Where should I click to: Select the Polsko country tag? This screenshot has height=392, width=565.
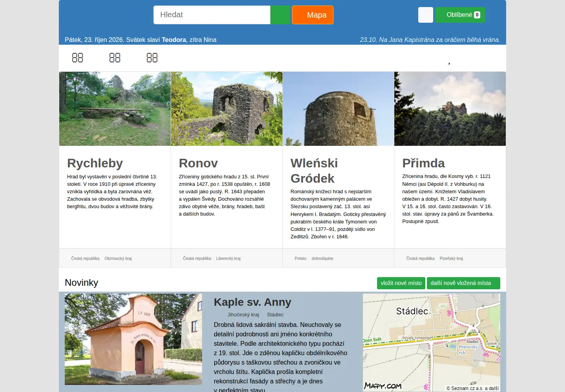[x=301, y=258]
